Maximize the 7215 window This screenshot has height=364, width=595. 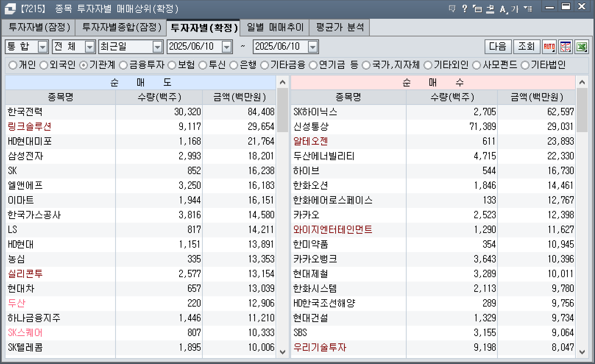click(566, 7)
